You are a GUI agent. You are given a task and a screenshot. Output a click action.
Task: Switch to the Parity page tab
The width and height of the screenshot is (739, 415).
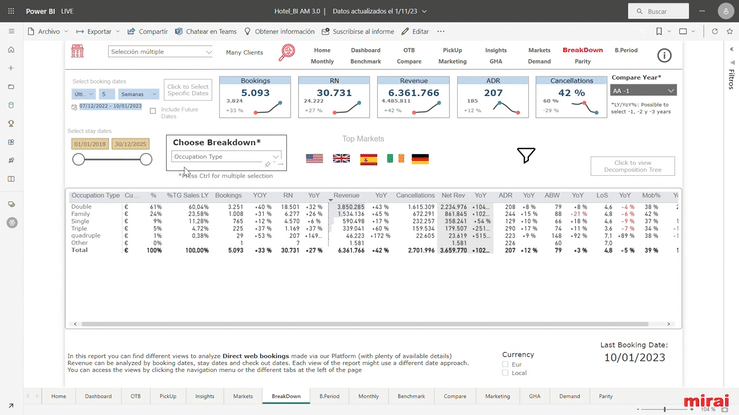[x=606, y=396]
